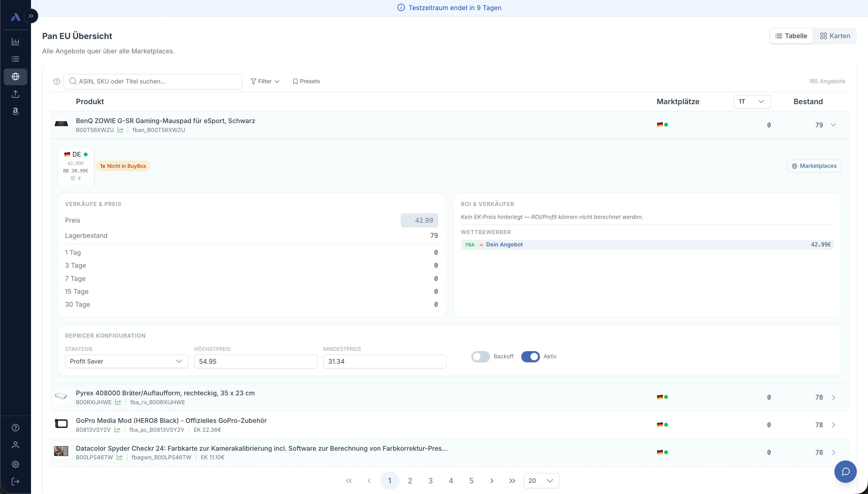
Task: Go to the last page
Action: click(x=512, y=481)
